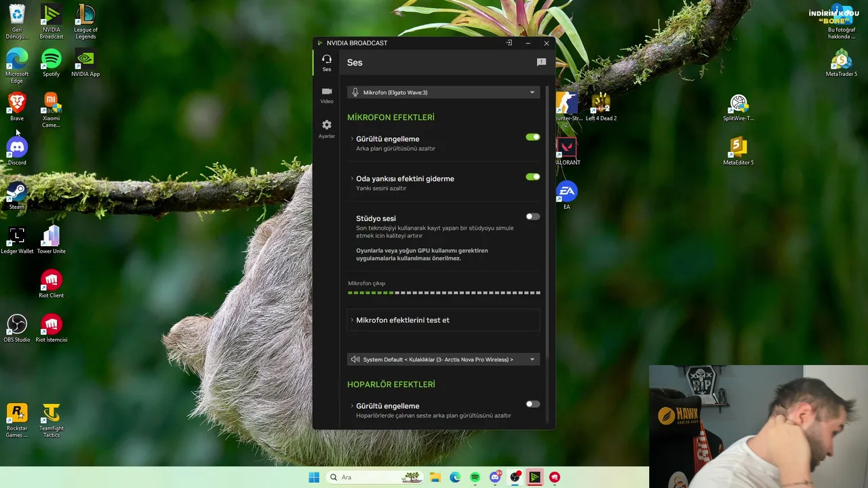The height and width of the screenshot is (488, 868).
Task: Open File Explorer from the taskbar
Action: pyautogui.click(x=435, y=477)
